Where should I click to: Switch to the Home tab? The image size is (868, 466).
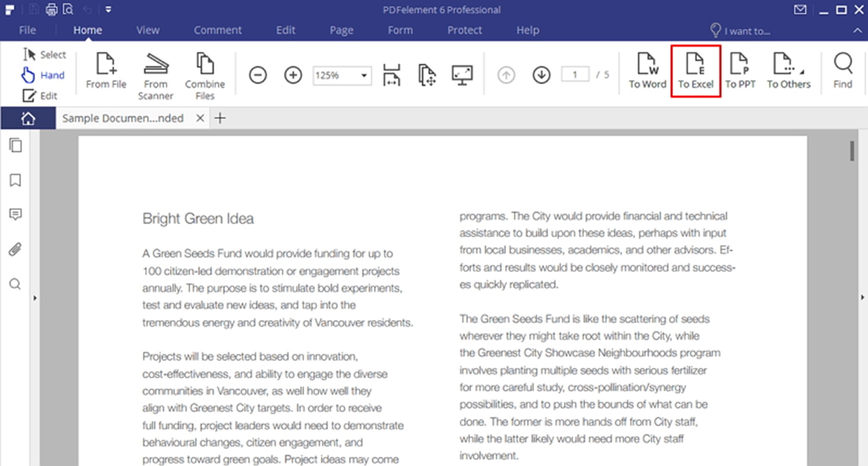click(x=88, y=30)
